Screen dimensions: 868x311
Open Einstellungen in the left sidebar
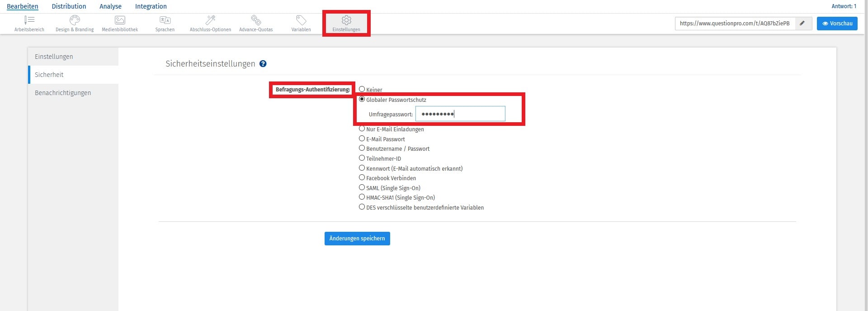click(x=73, y=57)
